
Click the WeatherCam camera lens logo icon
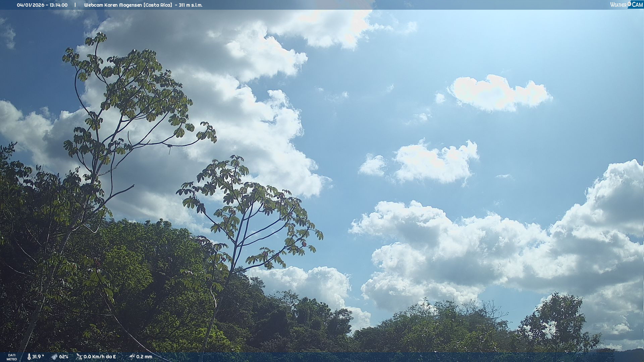click(629, 4)
